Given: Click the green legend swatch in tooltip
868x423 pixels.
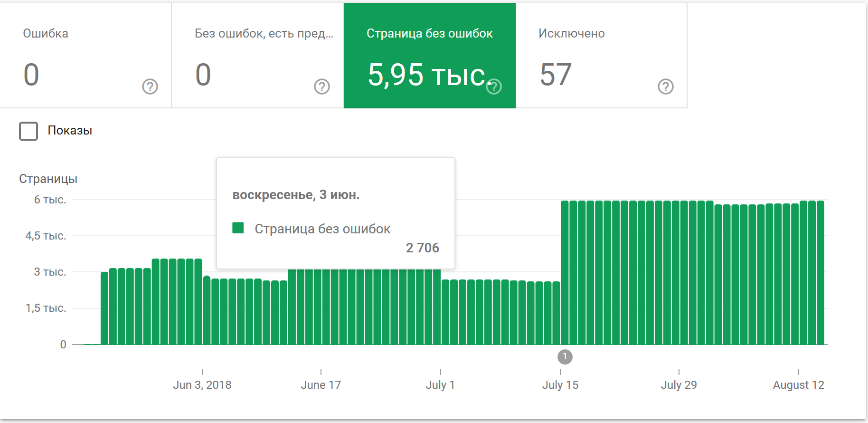Looking at the screenshot, I should coord(238,228).
